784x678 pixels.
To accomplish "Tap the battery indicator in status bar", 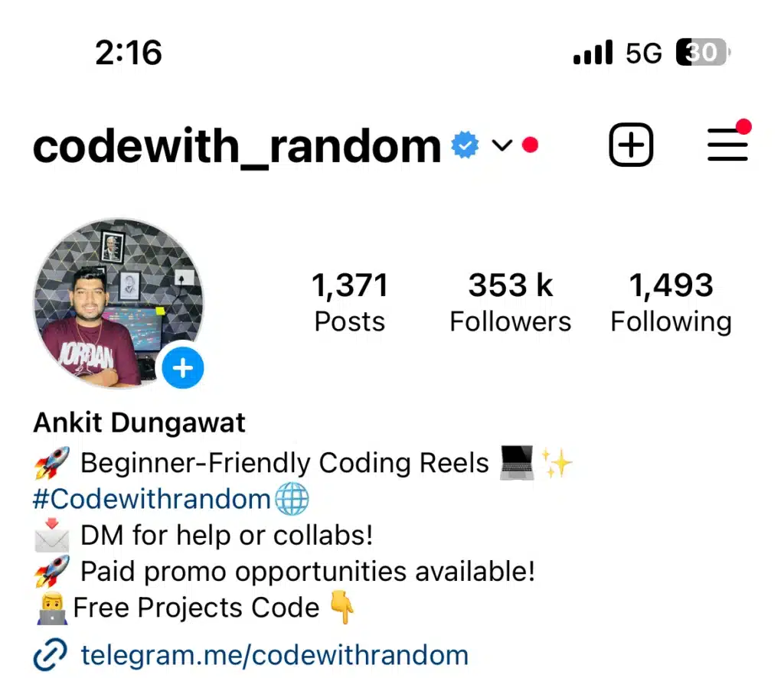I will point(704,52).
